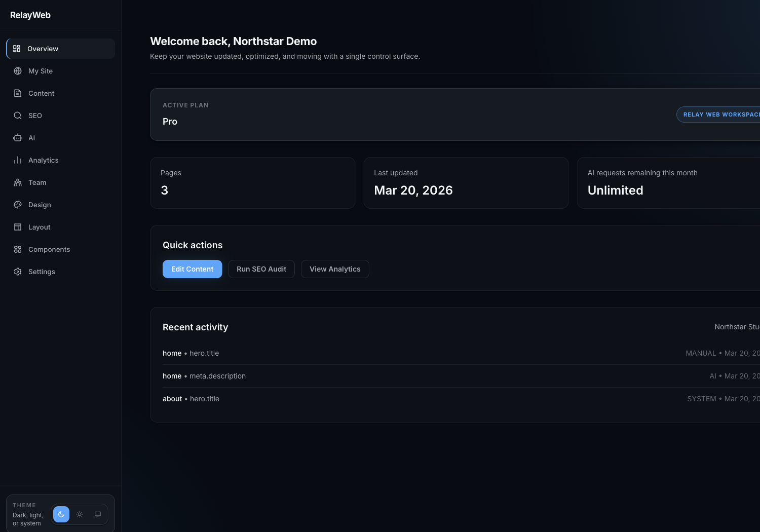Select the about hero.title activity row

pyautogui.click(x=191, y=399)
